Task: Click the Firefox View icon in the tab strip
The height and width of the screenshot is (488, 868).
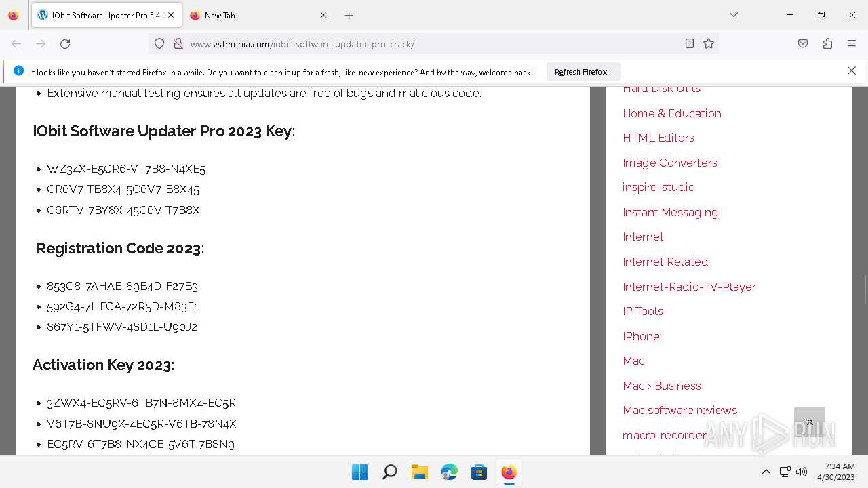Action: tap(14, 15)
